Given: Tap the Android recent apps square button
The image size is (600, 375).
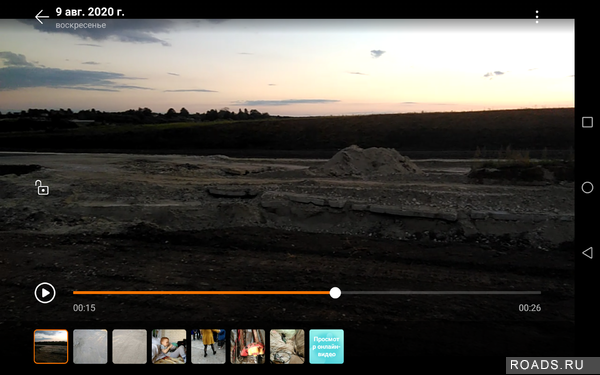Looking at the screenshot, I should (587, 122).
